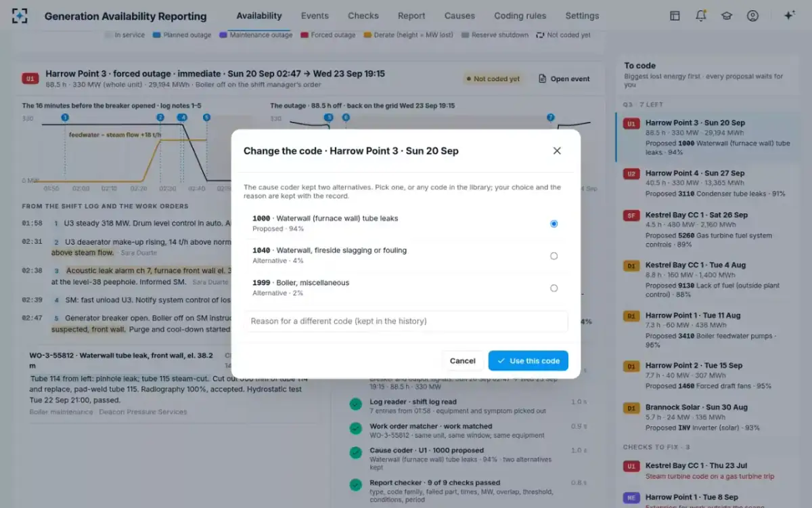Click Generation Availability Reporting title
Viewport: 812px width, 508px height.
125,16
